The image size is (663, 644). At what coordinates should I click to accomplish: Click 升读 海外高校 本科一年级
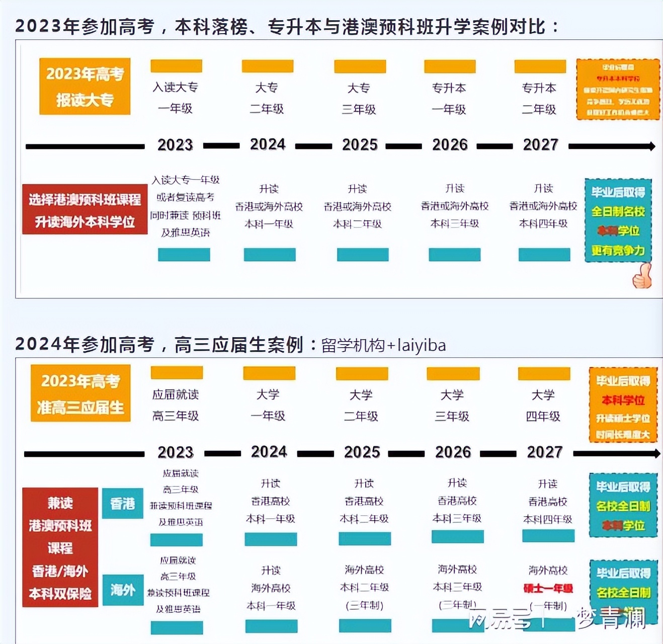(x=271, y=588)
